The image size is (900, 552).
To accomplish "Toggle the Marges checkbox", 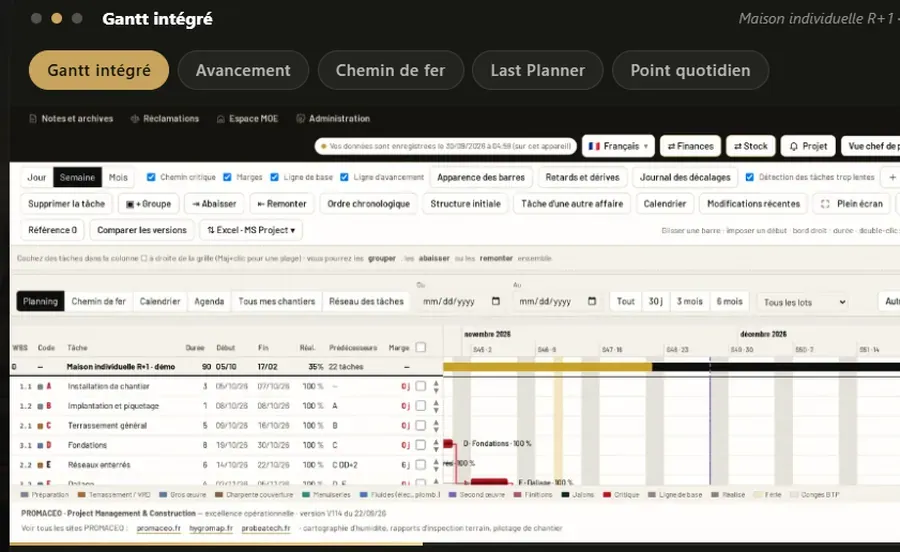I will (227, 177).
